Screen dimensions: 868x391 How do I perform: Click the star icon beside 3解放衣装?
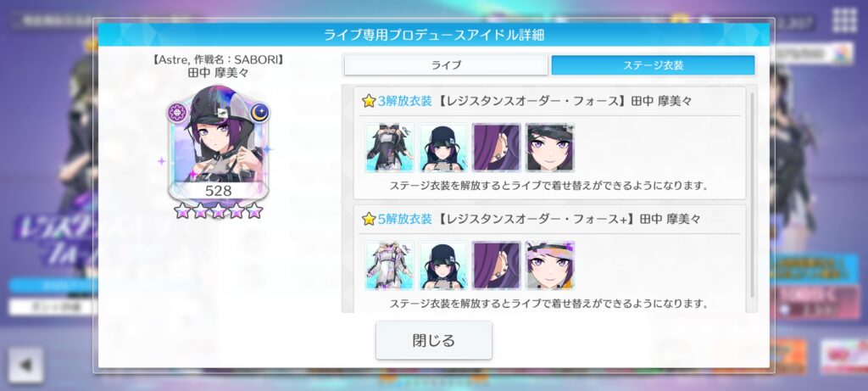(369, 101)
